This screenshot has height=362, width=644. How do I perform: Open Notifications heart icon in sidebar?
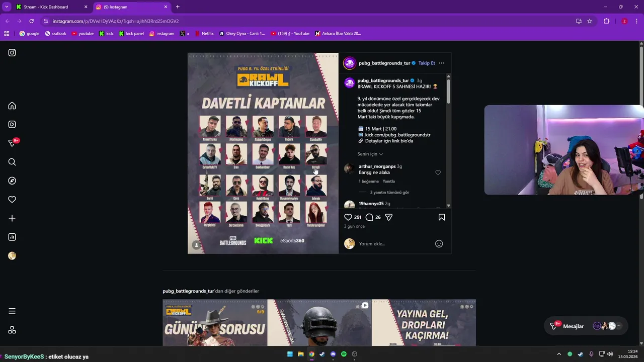(x=12, y=200)
